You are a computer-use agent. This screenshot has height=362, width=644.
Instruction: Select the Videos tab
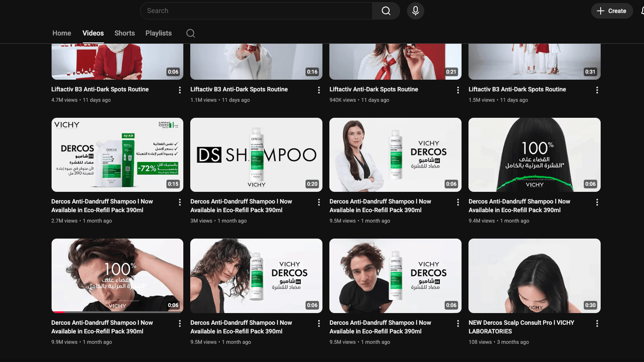[93, 33]
